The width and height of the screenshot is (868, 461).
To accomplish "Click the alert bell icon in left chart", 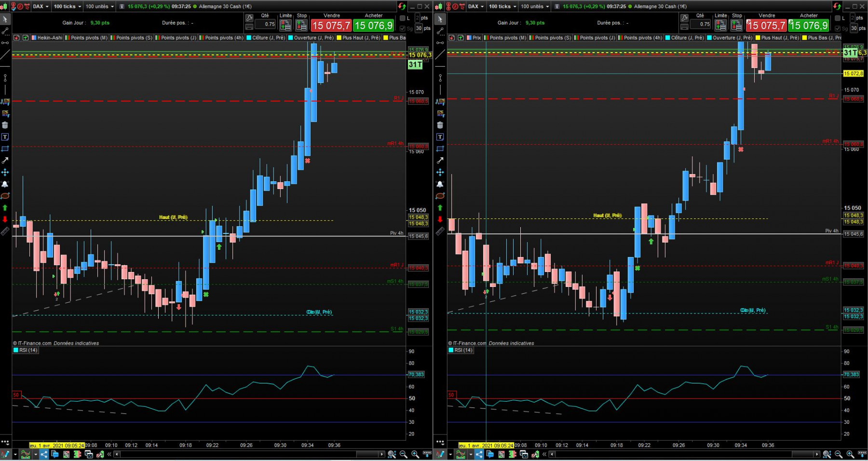I will (x=5, y=184).
